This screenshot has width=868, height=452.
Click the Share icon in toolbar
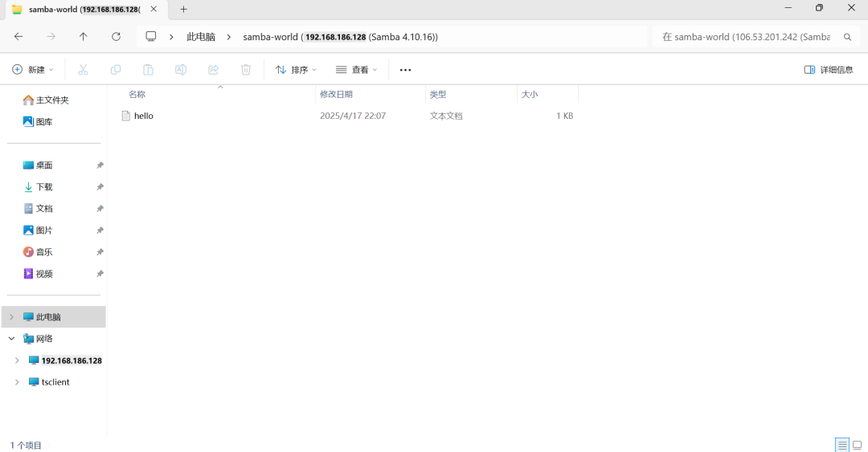213,70
